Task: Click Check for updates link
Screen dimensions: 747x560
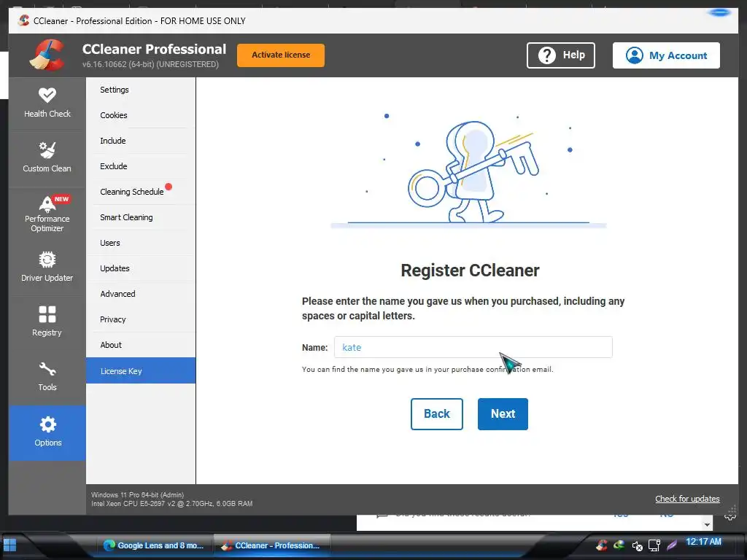Action: tap(687, 499)
